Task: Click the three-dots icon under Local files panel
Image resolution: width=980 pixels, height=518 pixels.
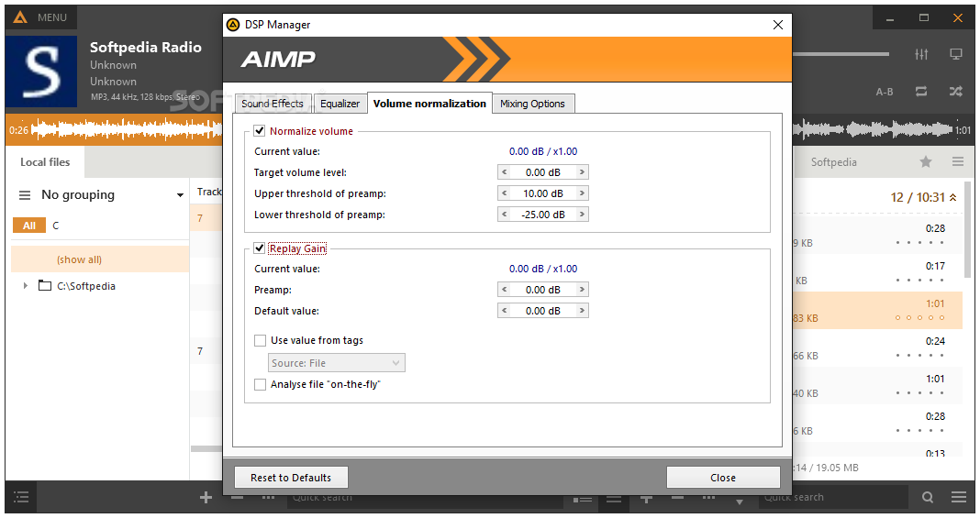Action: 268,498
